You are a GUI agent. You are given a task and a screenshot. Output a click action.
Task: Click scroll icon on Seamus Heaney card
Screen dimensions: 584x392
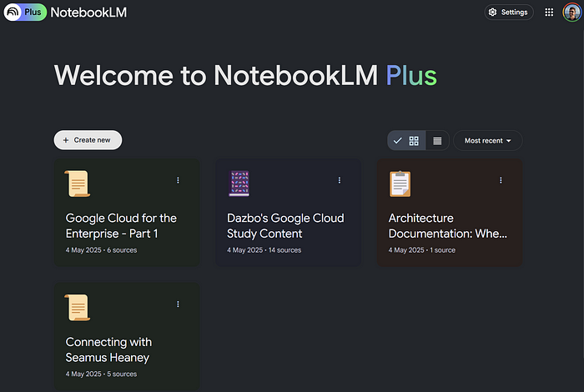tap(78, 308)
